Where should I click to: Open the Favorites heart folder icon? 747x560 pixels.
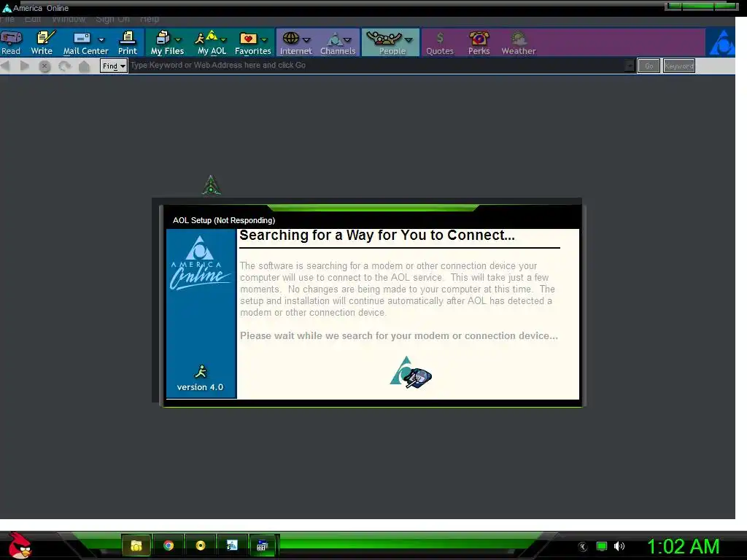pos(248,39)
